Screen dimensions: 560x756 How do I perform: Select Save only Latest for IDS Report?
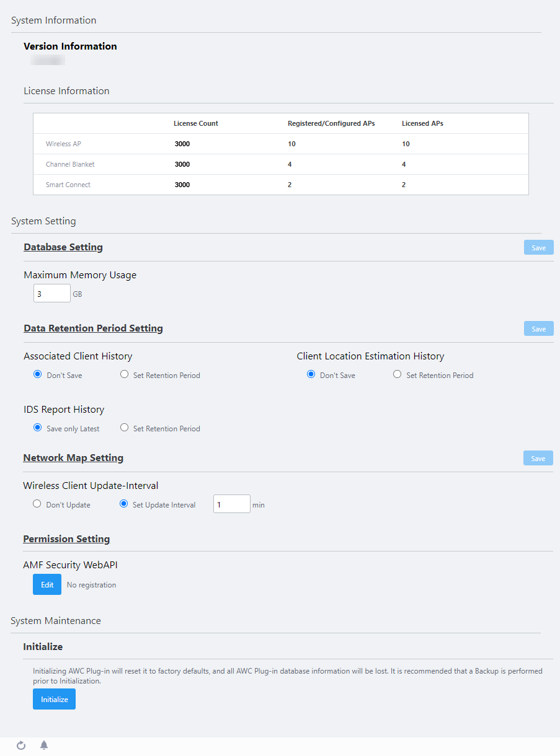click(38, 428)
